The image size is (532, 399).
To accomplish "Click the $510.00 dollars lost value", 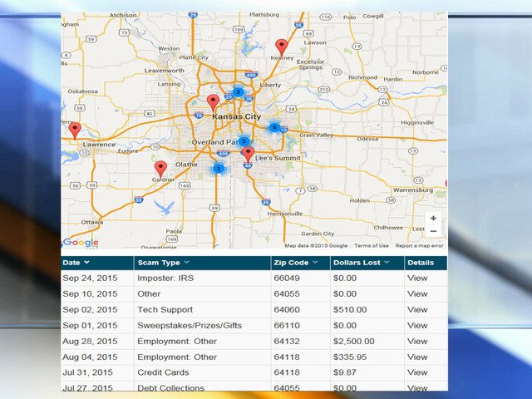I will (350, 310).
